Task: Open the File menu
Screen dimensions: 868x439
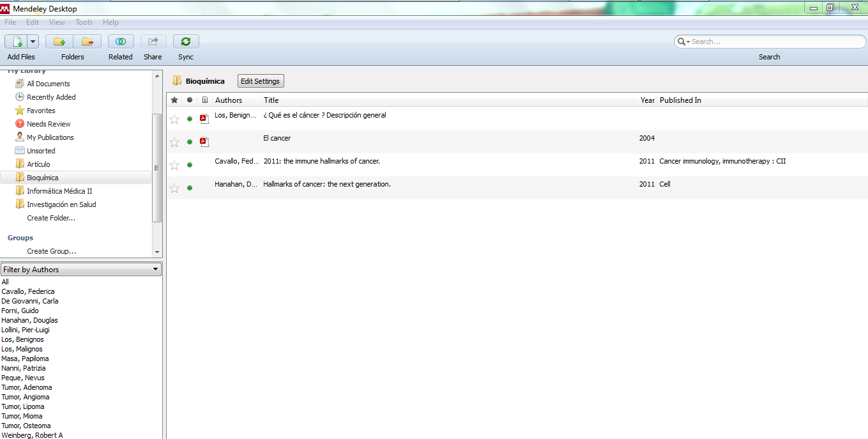Action: pyautogui.click(x=10, y=22)
